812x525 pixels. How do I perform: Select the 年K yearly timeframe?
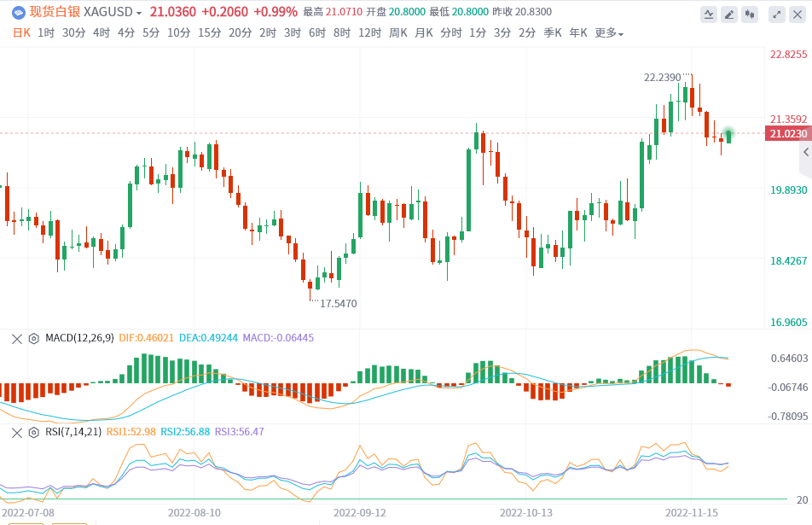click(x=578, y=33)
